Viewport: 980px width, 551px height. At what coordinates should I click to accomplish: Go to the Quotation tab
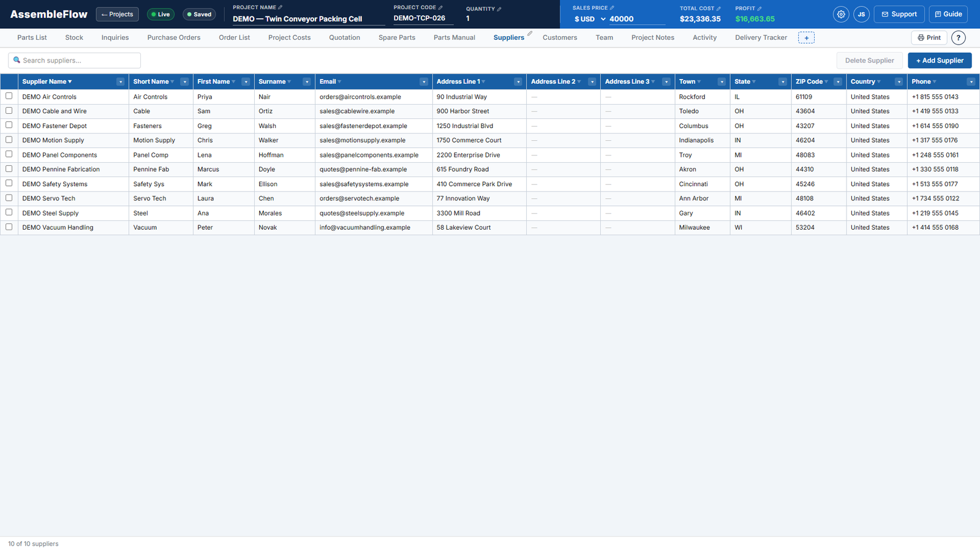coord(344,38)
